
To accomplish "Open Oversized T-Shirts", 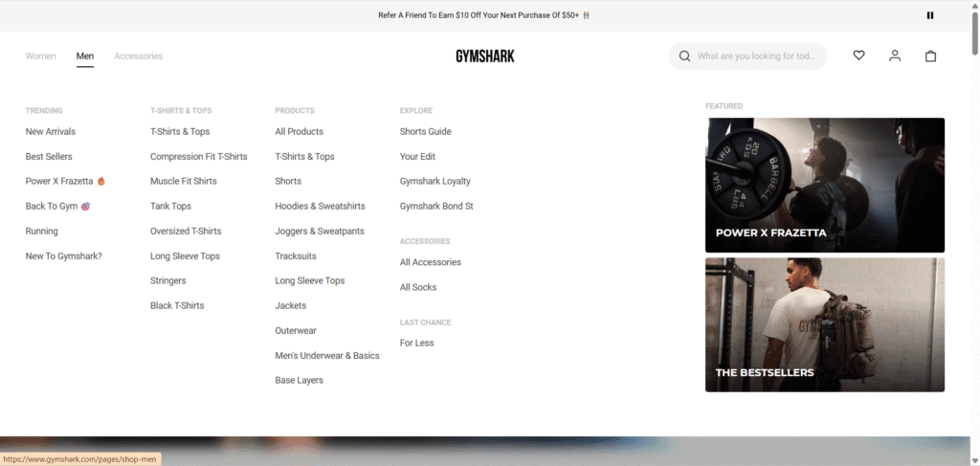I will pyautogui.click(x=186, y=232).
